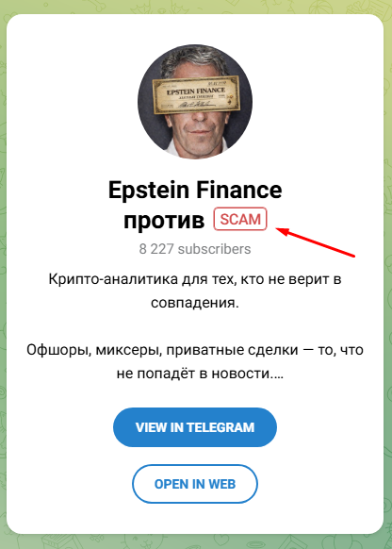Click the word совпадения in description

tap(195, 303)
